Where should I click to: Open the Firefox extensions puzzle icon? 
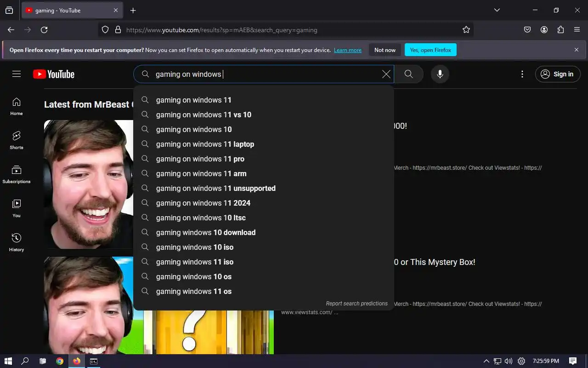[560, 30]
